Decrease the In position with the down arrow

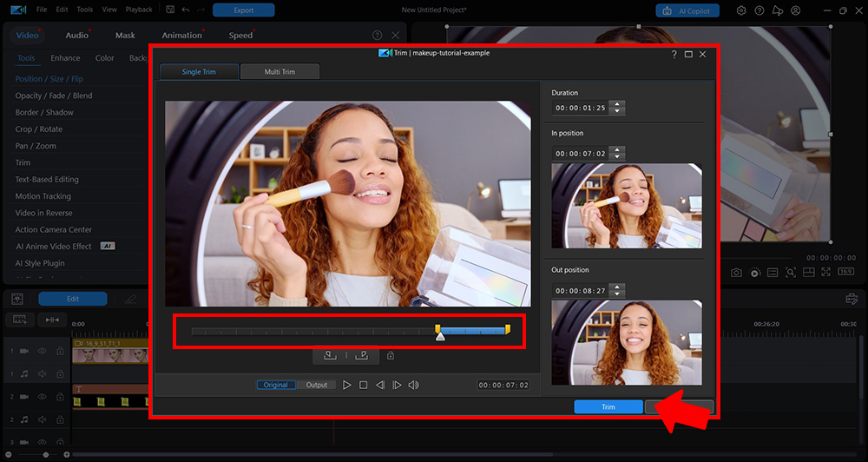(x=617, y=156)
